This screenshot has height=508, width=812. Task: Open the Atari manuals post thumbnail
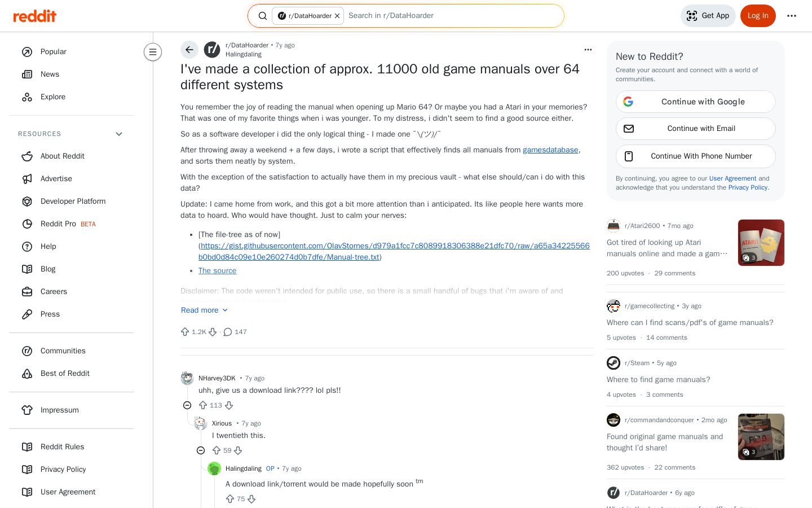[761, 243]
